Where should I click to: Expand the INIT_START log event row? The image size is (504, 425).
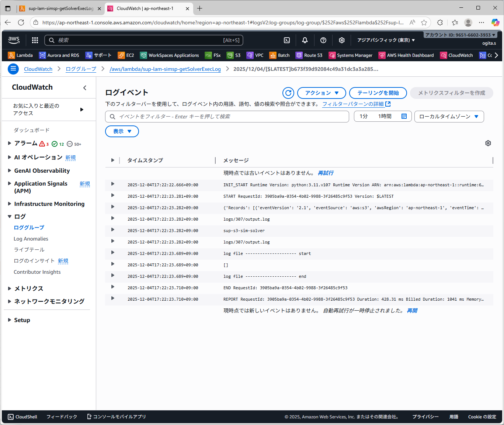point(113,184)
